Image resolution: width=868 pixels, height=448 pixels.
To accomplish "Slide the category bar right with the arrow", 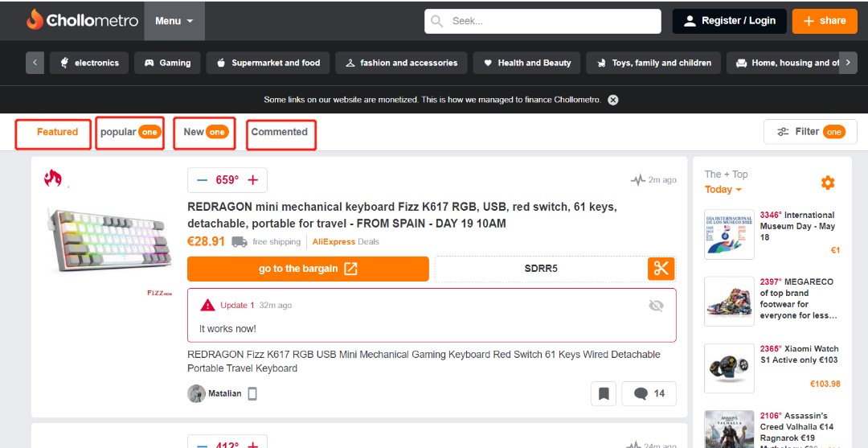I will [848, 63].
